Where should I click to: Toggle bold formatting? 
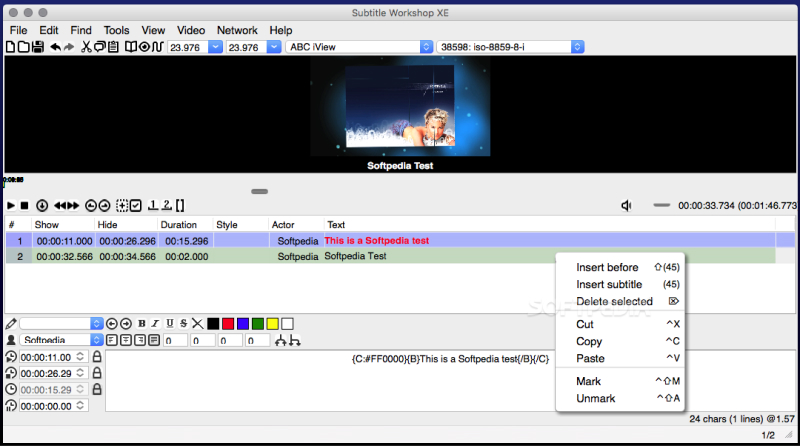click(142, 324)
